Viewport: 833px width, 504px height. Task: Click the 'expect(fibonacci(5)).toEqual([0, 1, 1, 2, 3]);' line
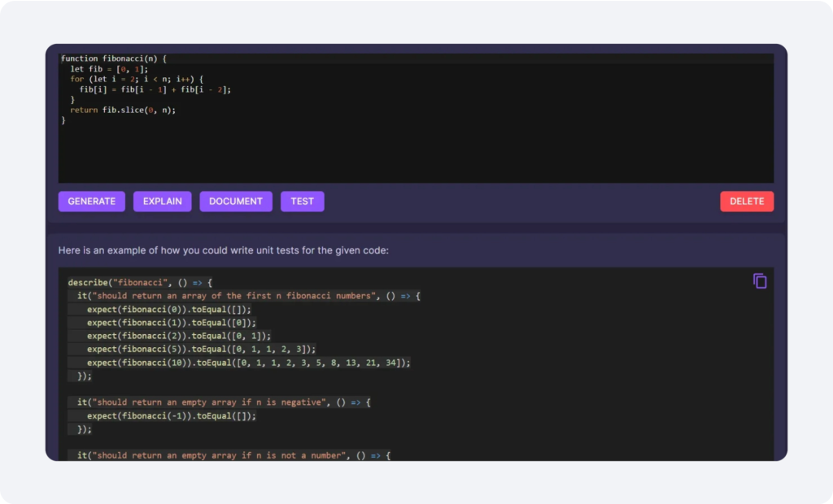202,349
